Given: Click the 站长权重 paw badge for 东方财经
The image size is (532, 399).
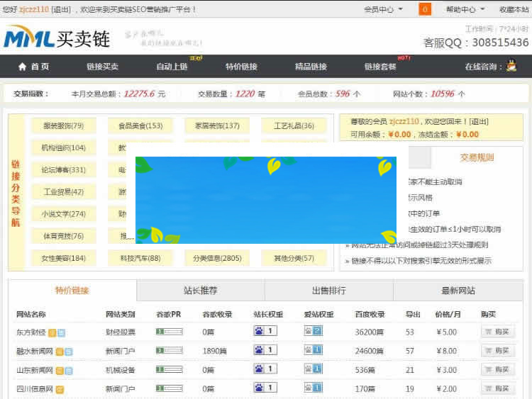Looking at the screenshot, I should point(265,331).
